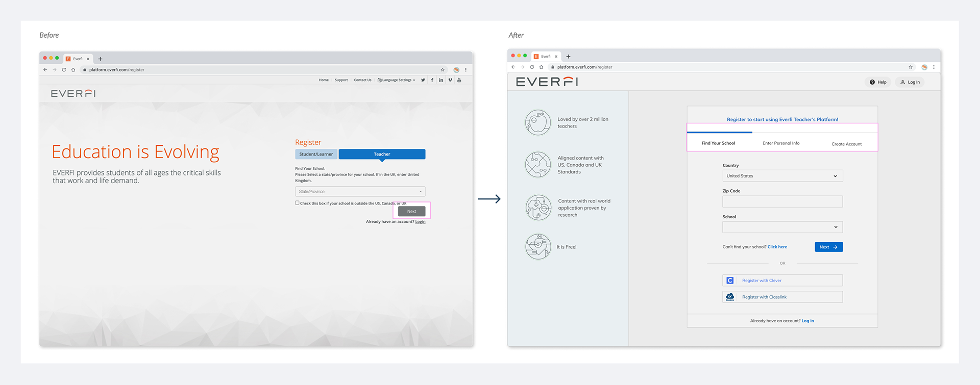This screenshot has width=980, height=385.
Task: Click back arrow in After browser window
Action: (x=513, y=67)
